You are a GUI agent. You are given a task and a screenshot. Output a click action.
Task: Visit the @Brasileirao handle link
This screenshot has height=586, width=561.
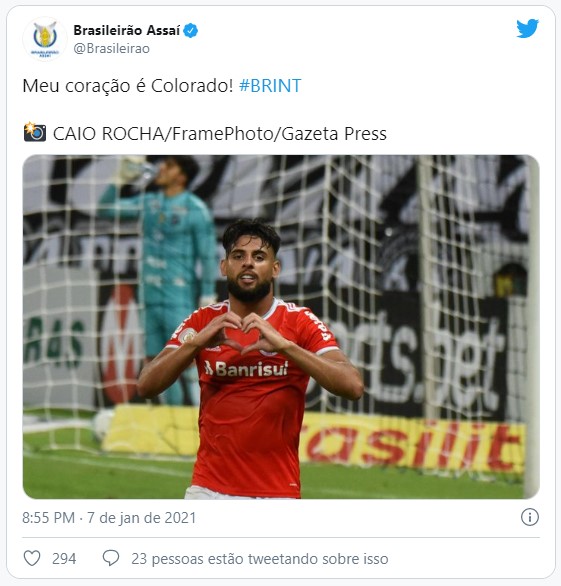(x=111, y=49)
